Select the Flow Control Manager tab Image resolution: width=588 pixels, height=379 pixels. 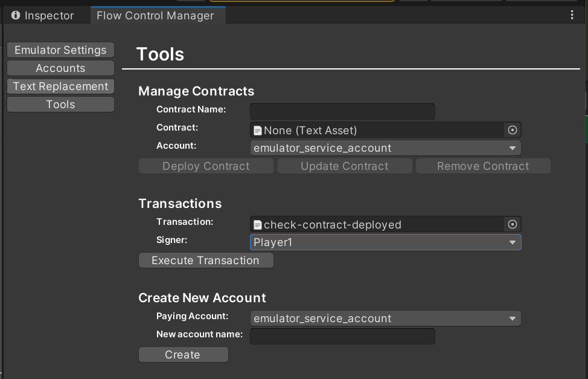pos(157,15)
